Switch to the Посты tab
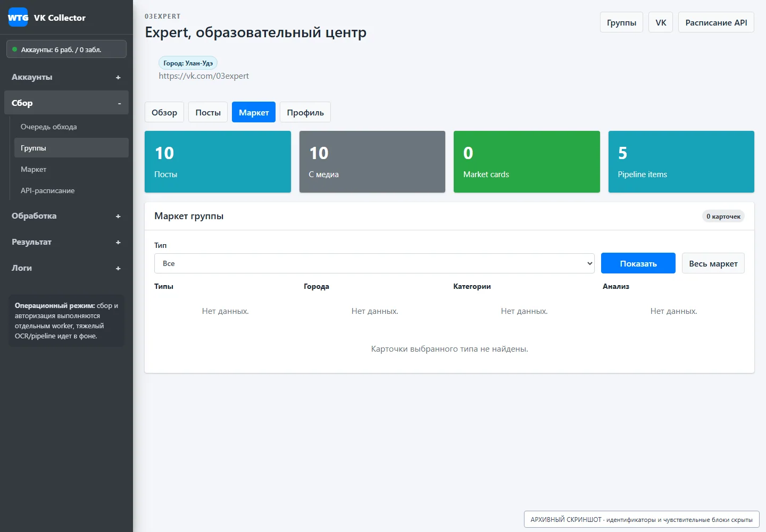 click(x=208, y=112)
